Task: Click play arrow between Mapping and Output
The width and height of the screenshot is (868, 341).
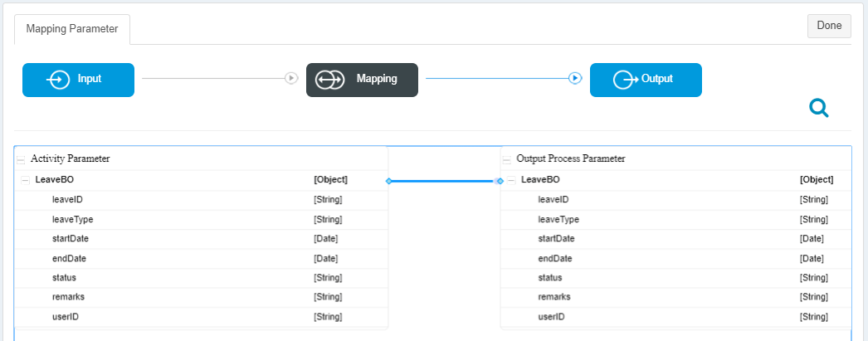Action: pos(575,78)
